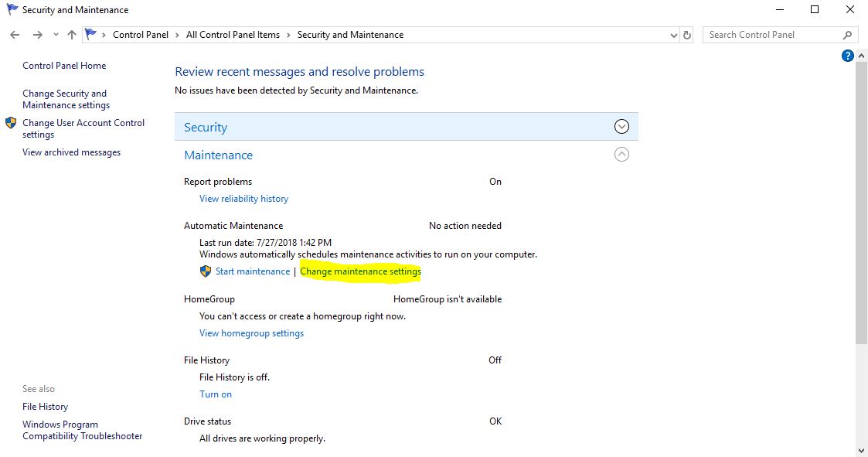Enable Change User Account Control settings
Image resolution: width=868 pixels, height=457 pixels.
(83, 128)
